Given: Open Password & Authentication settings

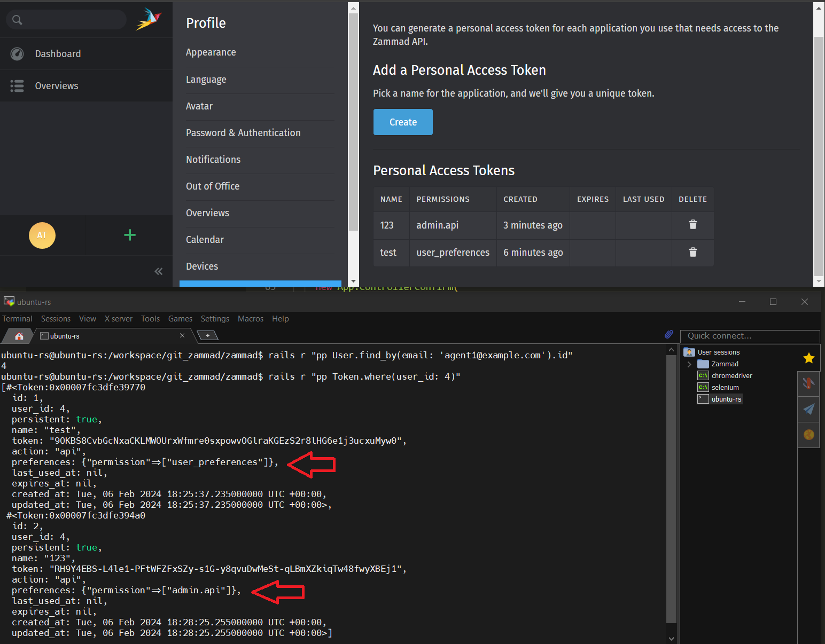Looking at the screenshot, I should point(243,133).
